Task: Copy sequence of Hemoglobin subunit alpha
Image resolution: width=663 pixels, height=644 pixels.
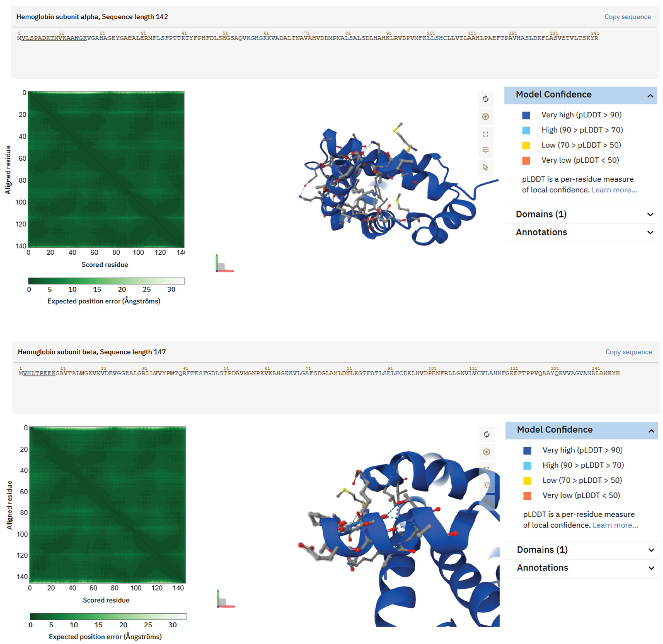Action: [x=628, y=17]
